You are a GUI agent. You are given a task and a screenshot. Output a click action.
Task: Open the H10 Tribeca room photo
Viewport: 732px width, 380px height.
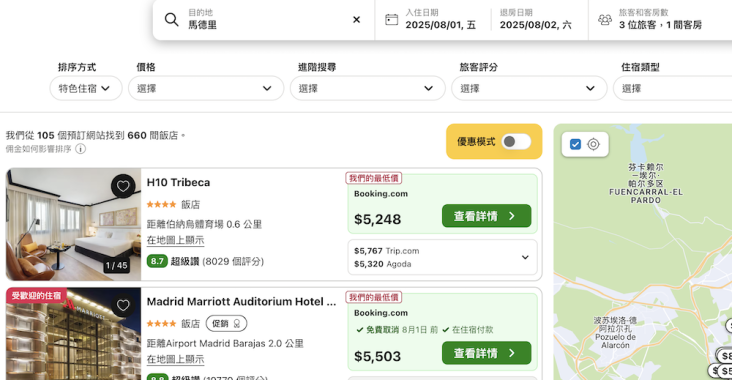(73, 224)
